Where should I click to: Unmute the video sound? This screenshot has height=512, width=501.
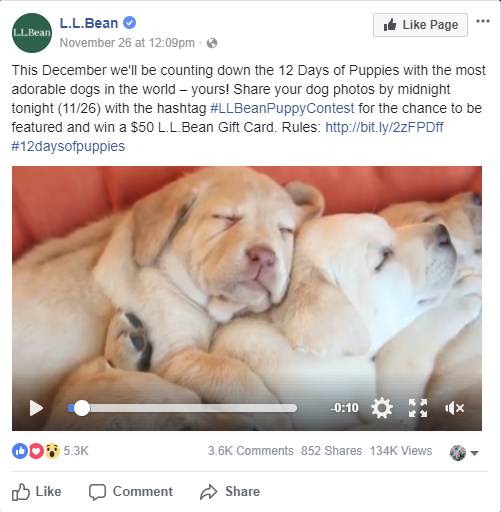454,408
